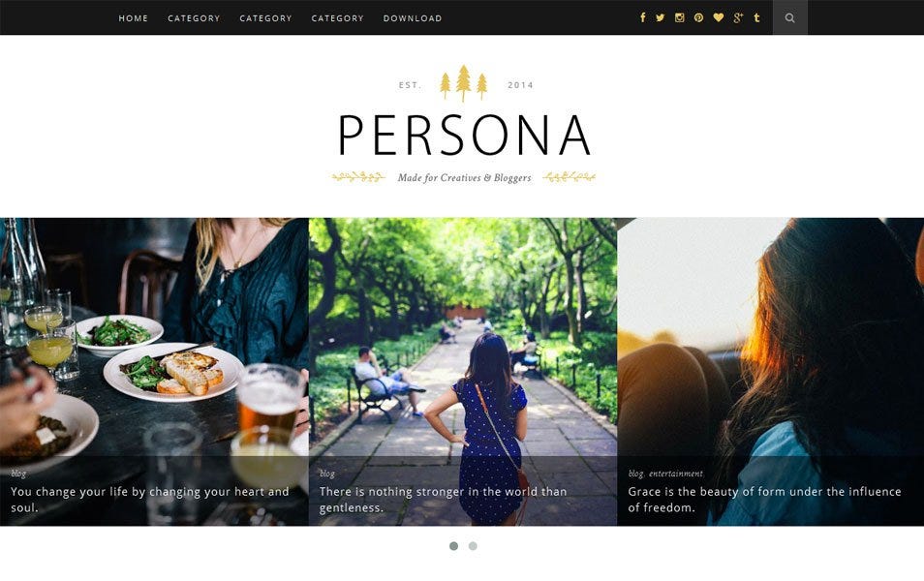
Task: Open 'Grace is the beauty' post title
Action: 764,499
